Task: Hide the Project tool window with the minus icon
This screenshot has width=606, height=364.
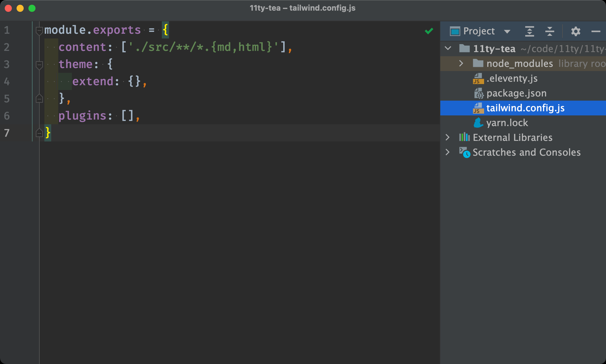Action: click(596, 31)
